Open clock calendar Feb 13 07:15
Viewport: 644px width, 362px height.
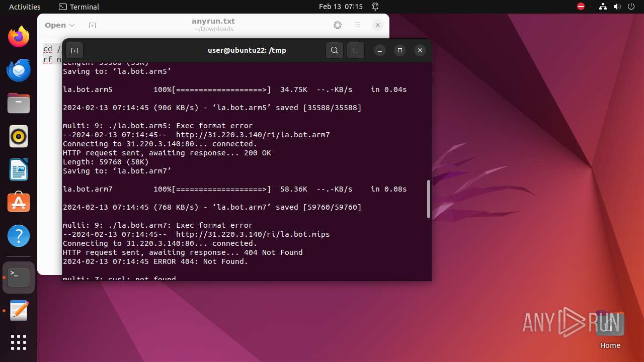[341, 7]
